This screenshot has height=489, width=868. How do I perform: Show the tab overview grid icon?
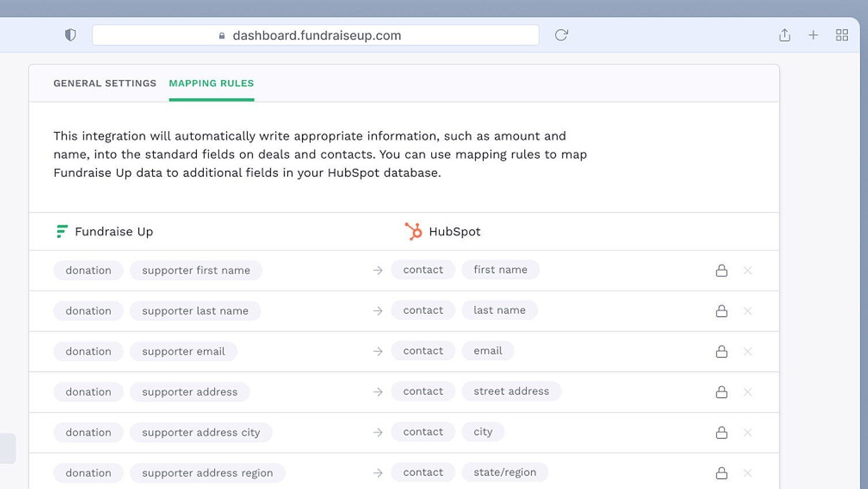pyautogui.click(x=842, y=35)
